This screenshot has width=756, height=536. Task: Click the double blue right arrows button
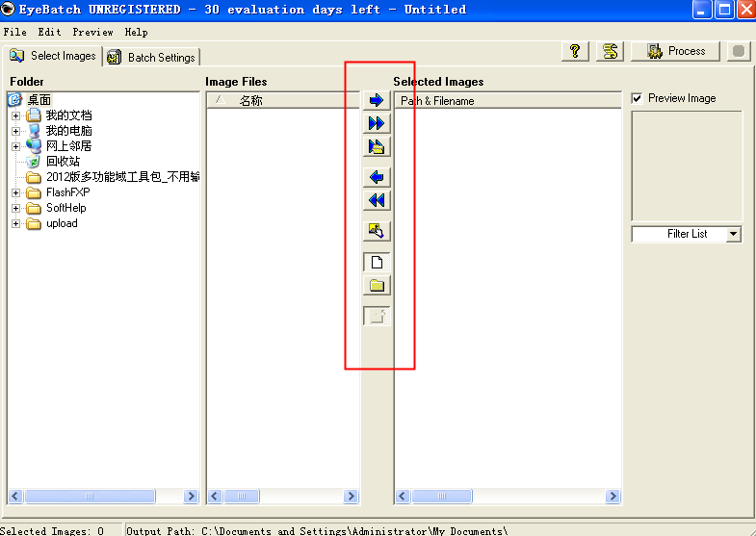[x=377, y=123]
